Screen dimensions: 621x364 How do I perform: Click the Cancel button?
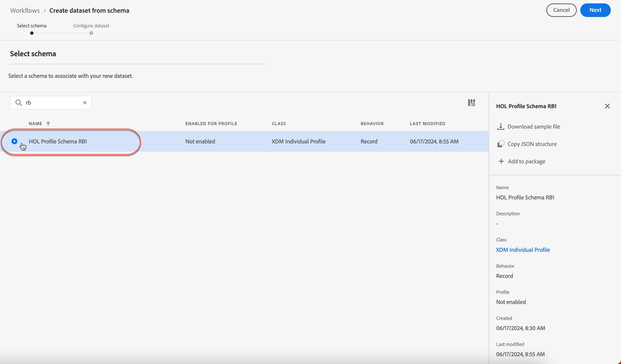[x=561, y=10]
